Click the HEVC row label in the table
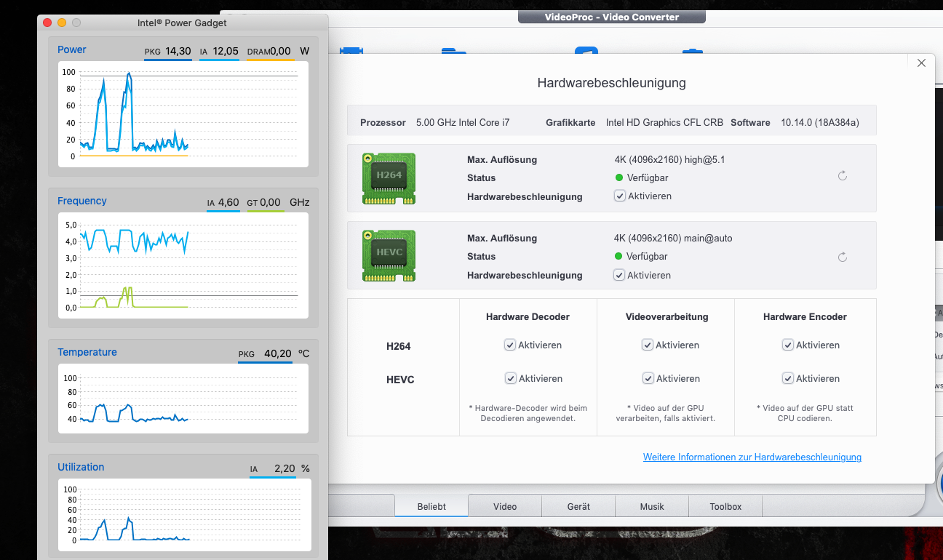The width and height of the screenshot is (943, 560). [x=400, y=380]
